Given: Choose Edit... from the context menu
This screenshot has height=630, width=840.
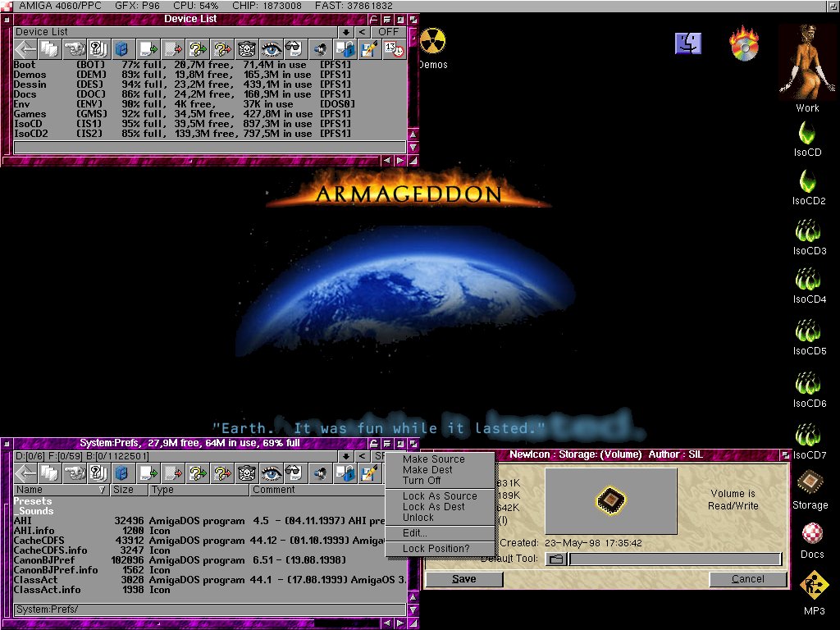Looking at the screenshot, I should (x=414, y=533).
